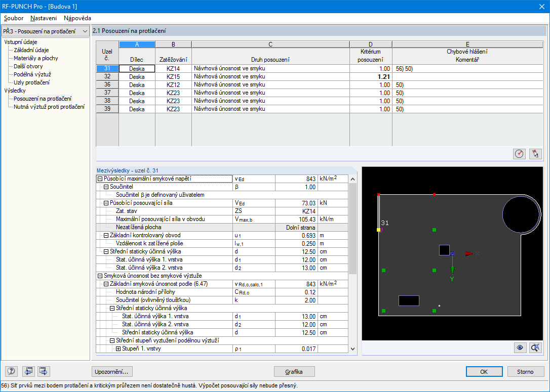Click u1 value 0.693 cell
The height and width of the screenshot is (392, 550).
tap(296, 235)
